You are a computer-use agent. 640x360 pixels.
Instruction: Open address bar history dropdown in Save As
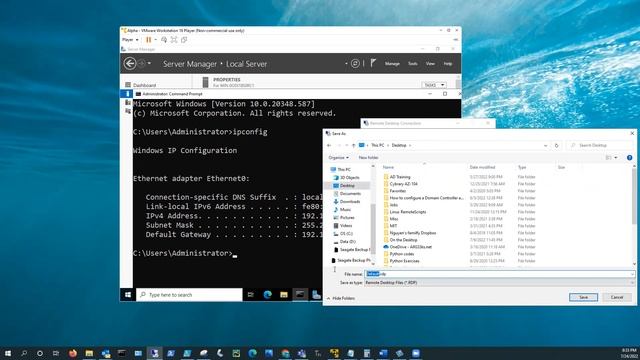pyautogui.click(x=546, y=145)
